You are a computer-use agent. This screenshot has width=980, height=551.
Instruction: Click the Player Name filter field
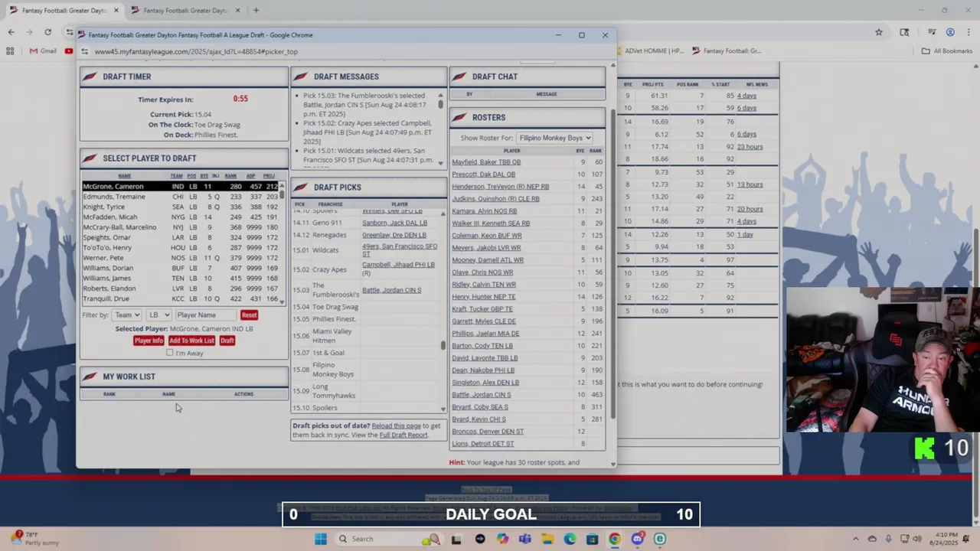205,315
